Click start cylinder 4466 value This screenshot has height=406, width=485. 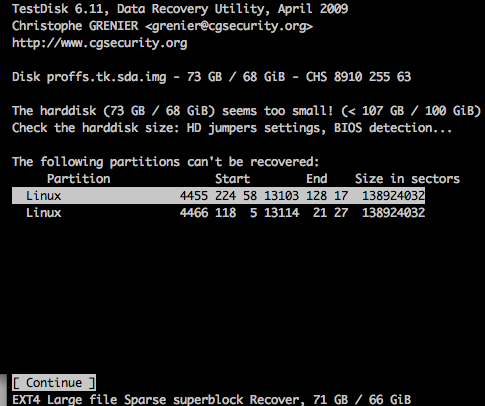[x=194, y=213]
